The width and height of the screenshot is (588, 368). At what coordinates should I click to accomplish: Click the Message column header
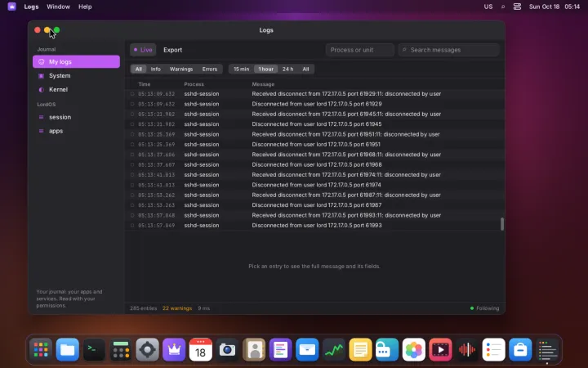(x=263, y=84)
